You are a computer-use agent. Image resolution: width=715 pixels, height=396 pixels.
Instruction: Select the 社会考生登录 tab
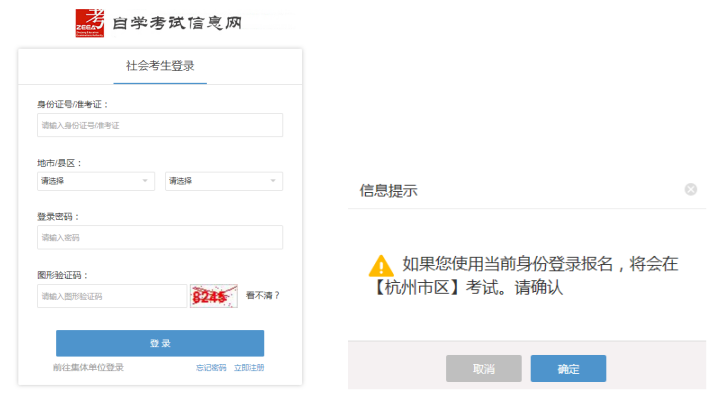[160, 66]
